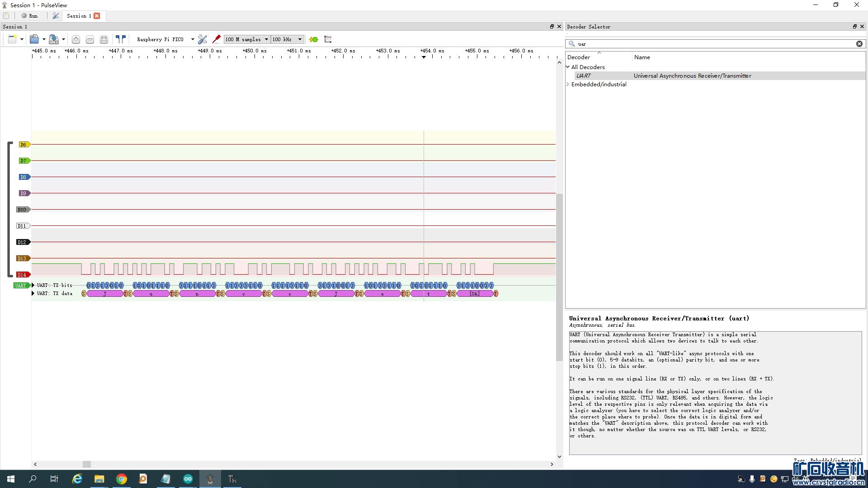Viewport: 868px width, 488px height.
Task: Open file with folder icon
Action: point(34,39)
